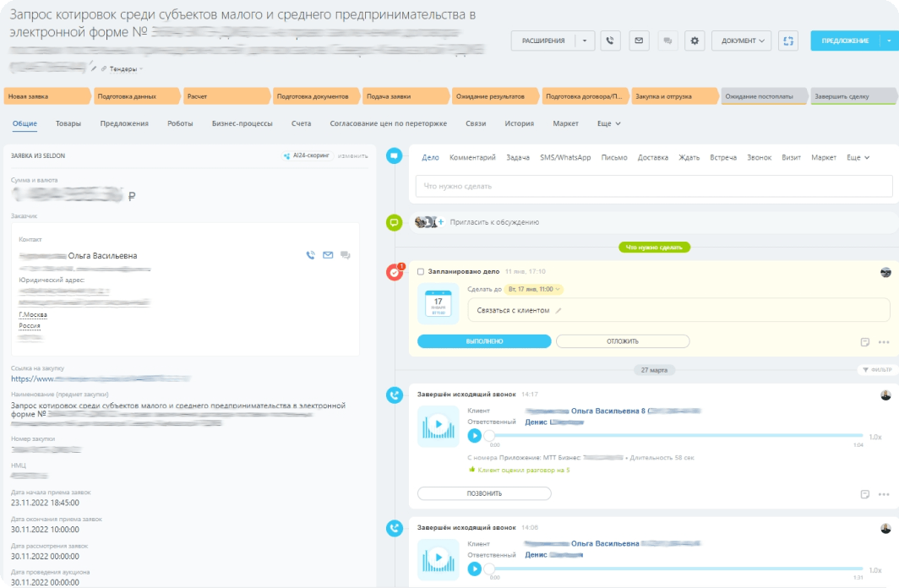The height and width of the screenshot is (588, 899).
Task: Click user avatar on 14:17 call card
Action: [x=885, y=395]
